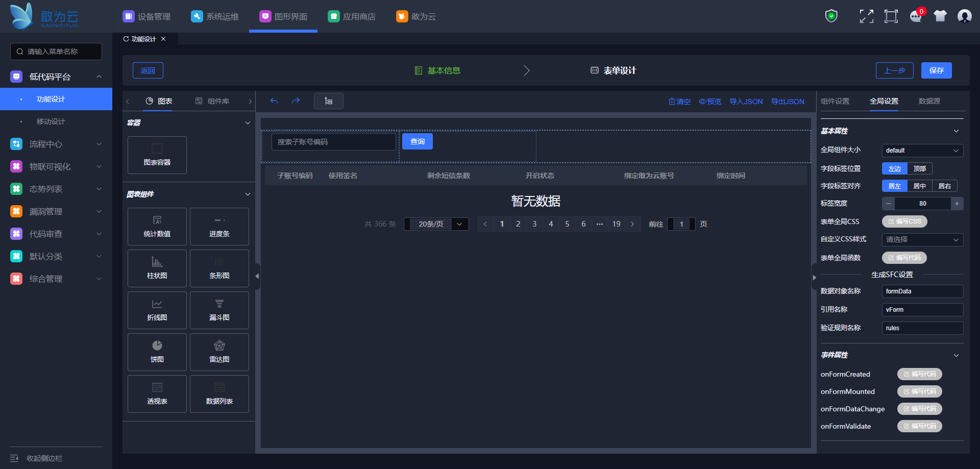Screen dimensions: 980x469
Task: Click the 清空 link
Action: (x=679, y=102)
